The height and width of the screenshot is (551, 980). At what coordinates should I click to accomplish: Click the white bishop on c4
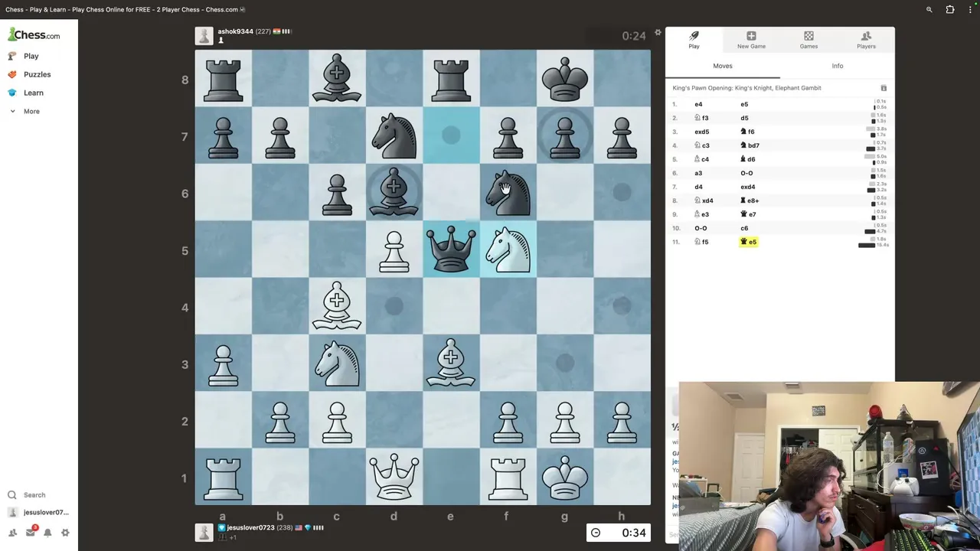point(337,306)
